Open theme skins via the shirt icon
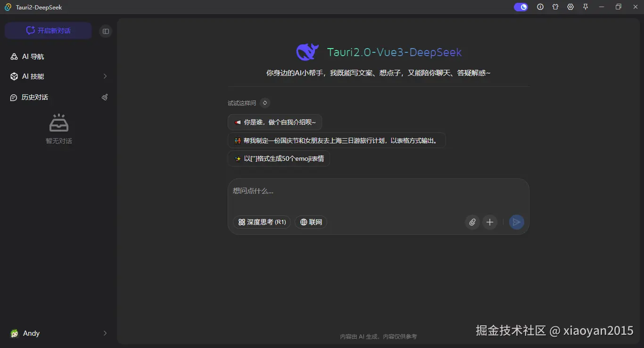This screenshot has height=348, width=644. click(555, 7)
